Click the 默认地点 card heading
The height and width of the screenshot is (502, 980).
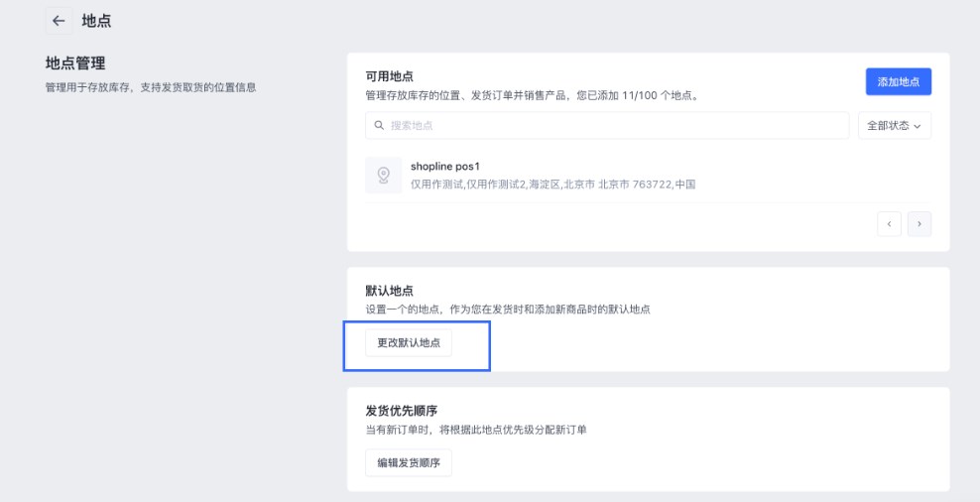[389, 291]
